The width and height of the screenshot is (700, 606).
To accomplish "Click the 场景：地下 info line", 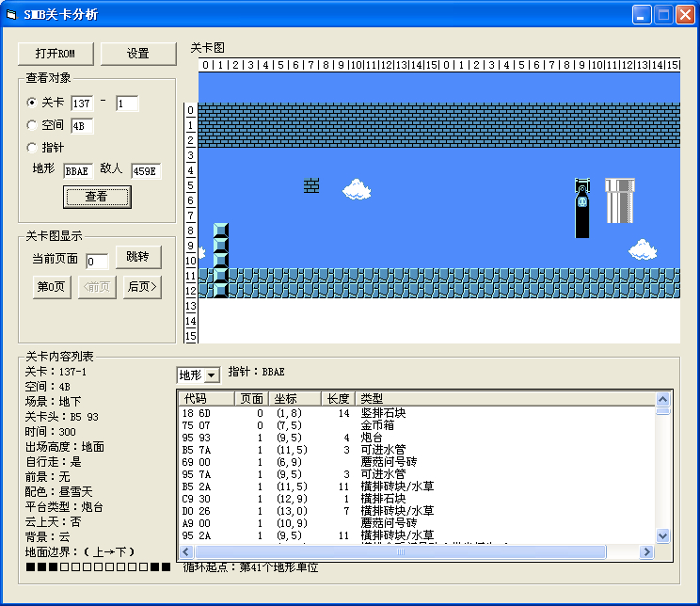I will point(53,402).
